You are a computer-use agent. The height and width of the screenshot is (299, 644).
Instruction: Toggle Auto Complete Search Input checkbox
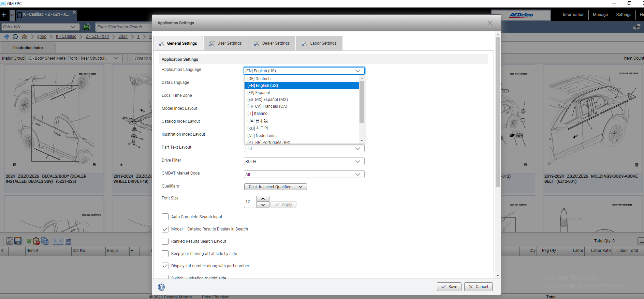[165, 217]
